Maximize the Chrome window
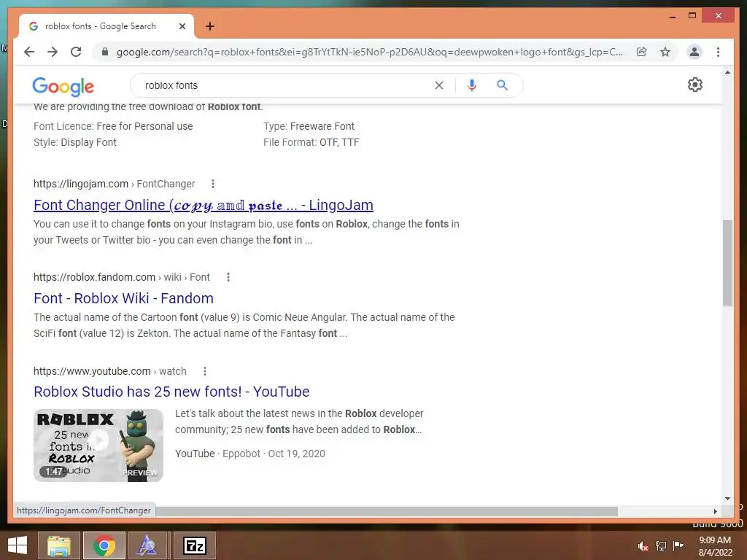747x560 pixels. click(692, 16)
